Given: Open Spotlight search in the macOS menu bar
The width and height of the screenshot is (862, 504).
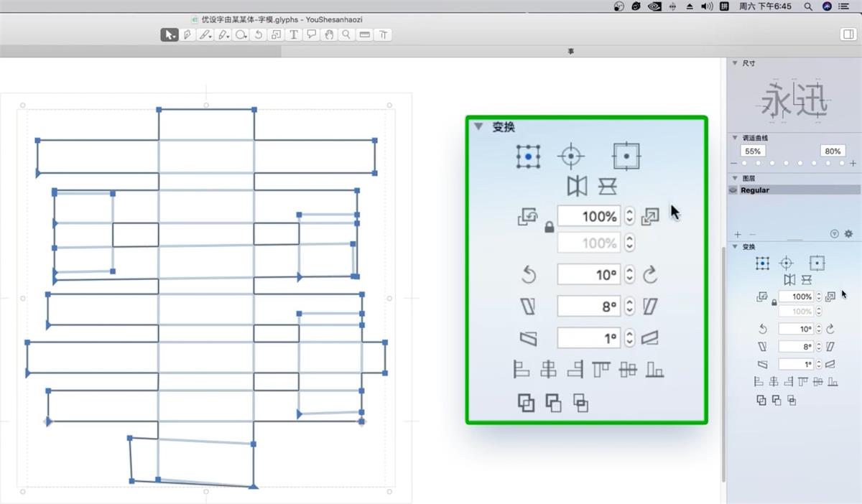Looking at the screenshot, I should [808, 6].
